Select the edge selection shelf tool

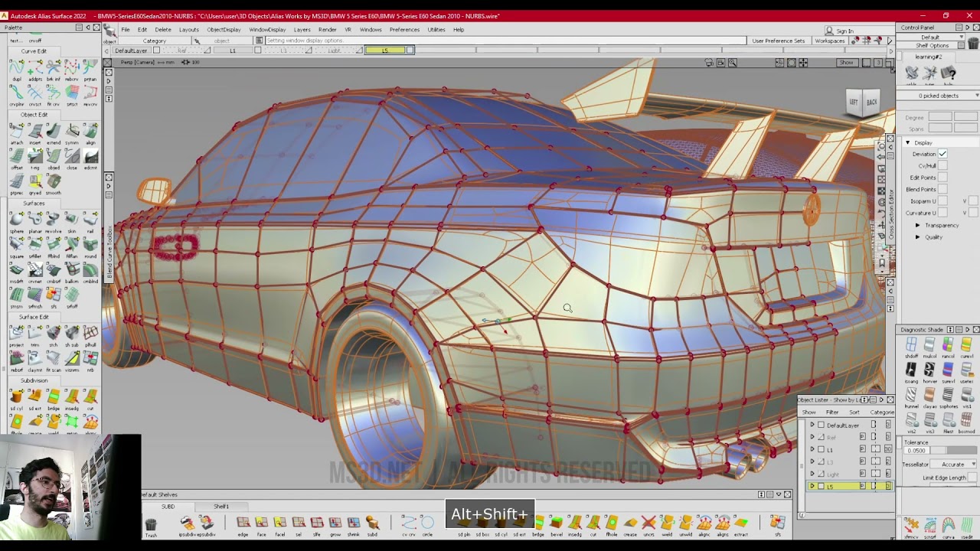(243, 525)
